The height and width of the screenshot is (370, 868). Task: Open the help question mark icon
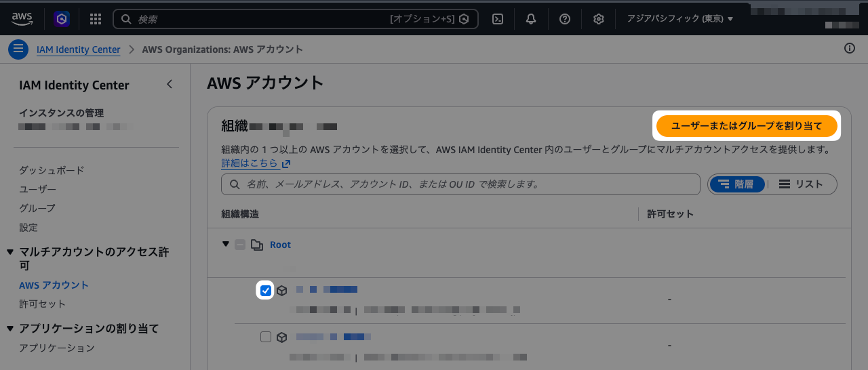point(565,19)
